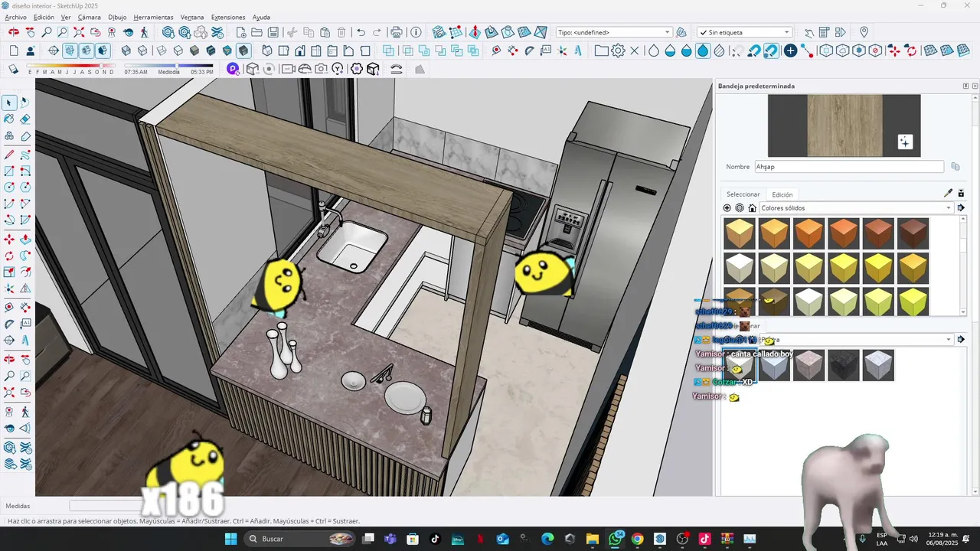The height and width of the screenshot is (551, 980).
Task: Choose the Line pencil tool
Action: tap(8, 155)
